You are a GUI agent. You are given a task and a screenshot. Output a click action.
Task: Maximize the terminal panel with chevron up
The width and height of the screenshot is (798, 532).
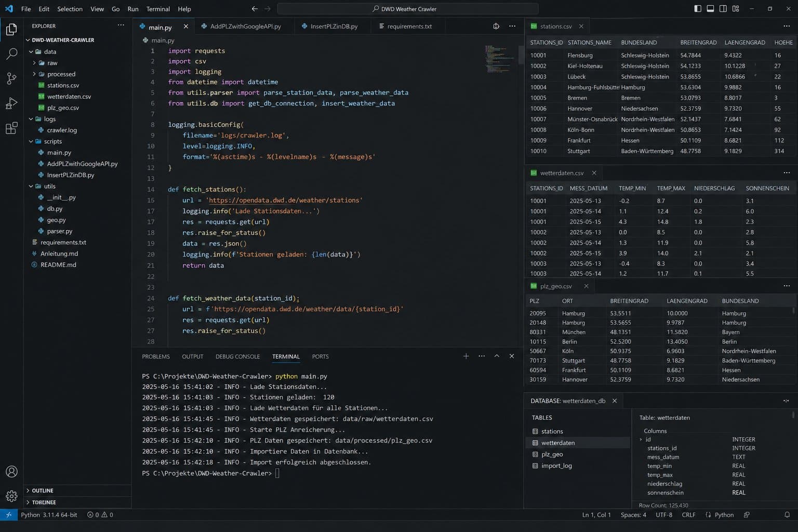[x=497, y=356]
